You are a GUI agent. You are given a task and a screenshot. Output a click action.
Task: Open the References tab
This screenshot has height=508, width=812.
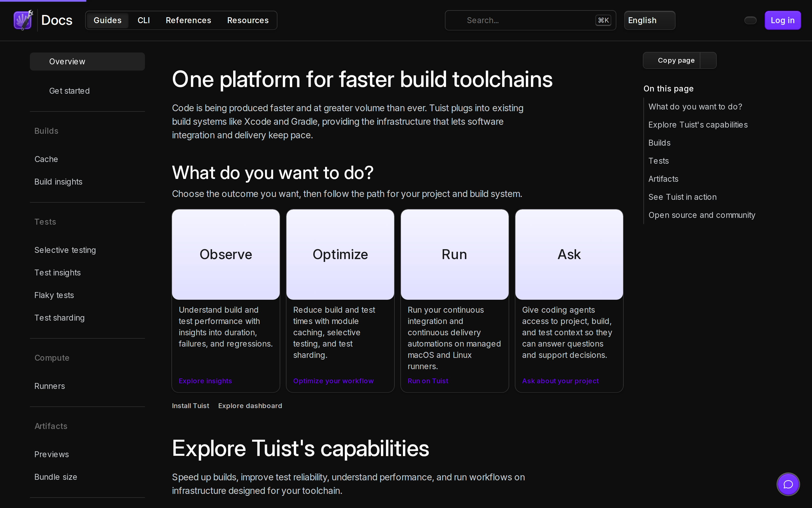coord(188,21)
